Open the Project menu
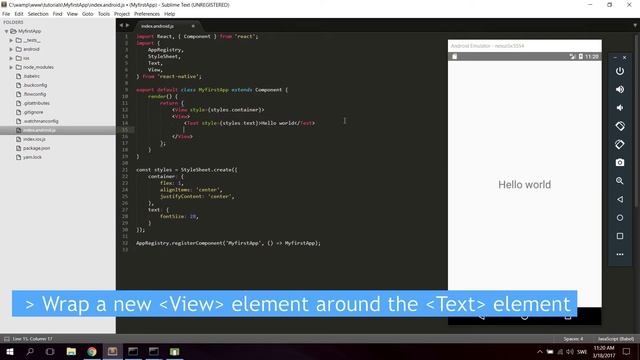The width and height of the screenshot is (640, 360). click(122, 14)
